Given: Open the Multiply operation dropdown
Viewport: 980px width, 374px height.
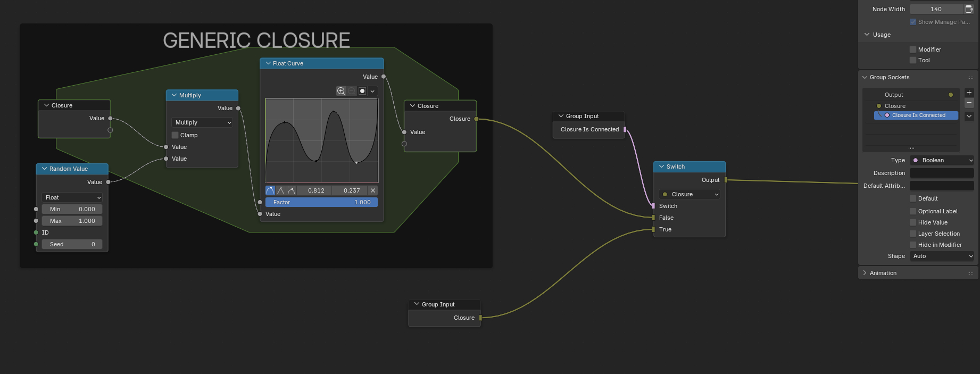Looking at the screenshot, I should tap(202, 122).
